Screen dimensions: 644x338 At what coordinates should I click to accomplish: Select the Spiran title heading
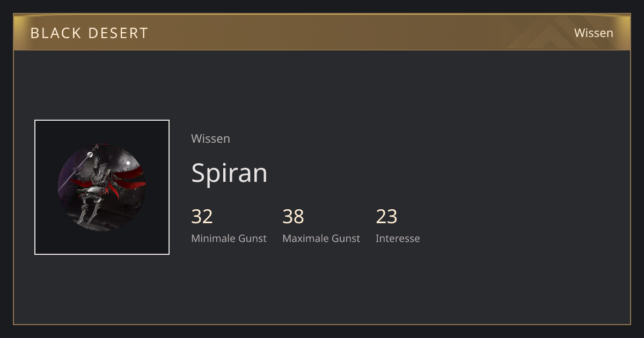(x=229, y=173)
